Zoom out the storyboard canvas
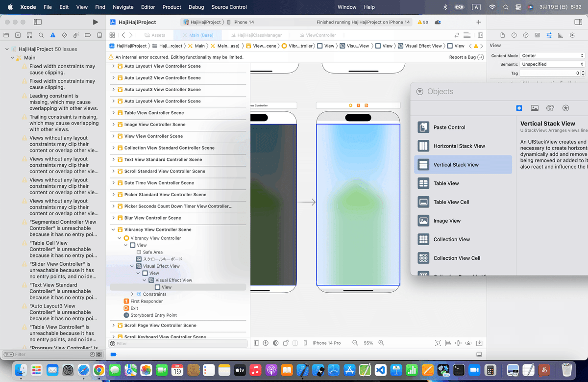Image resolution: width=588 pixels, height=382 pixels. point(355,343)
